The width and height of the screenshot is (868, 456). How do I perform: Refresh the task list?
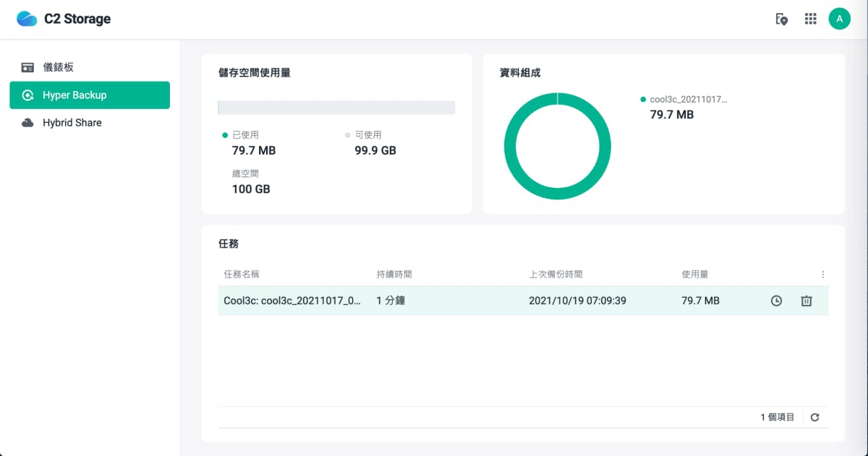[814, 417]
